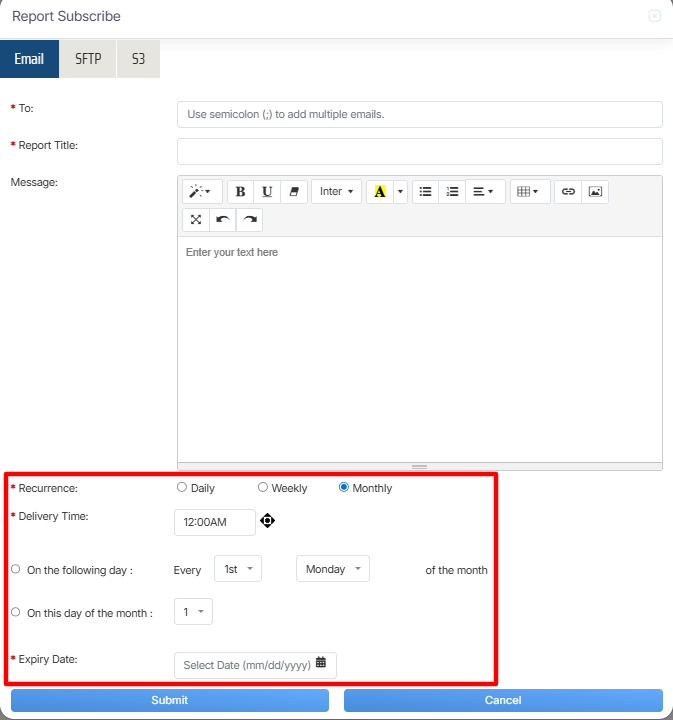Undo the last edit in message
This screenshot has width=673, height=720.
(222, 219)
